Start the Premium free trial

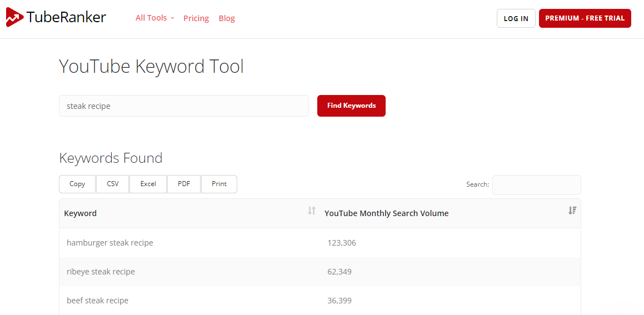(x=585, y=18)
